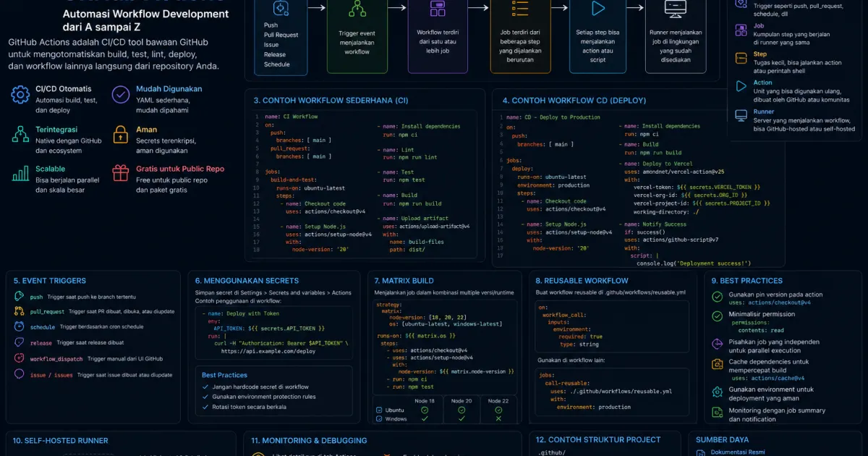
Task: Open the 3. CONTOH WORKFLOW SEDERHANA (CI) heading
Action: click(x=331, y=101)
